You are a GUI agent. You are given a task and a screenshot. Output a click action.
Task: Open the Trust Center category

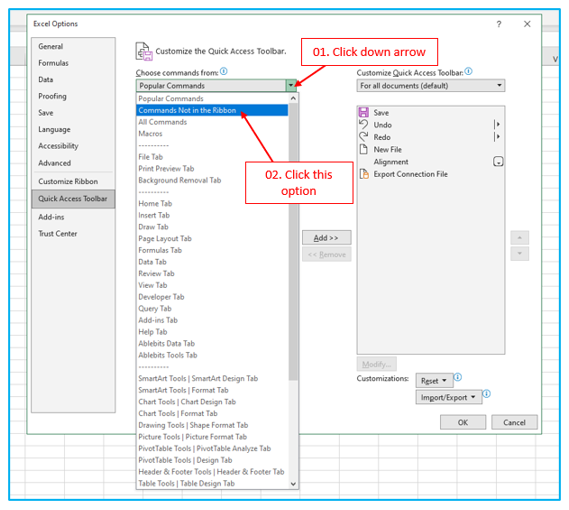coord(73,233)
